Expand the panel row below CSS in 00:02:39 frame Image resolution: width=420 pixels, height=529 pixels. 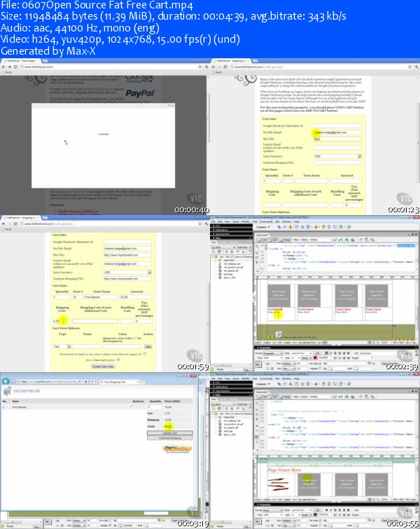click(231, 230)
